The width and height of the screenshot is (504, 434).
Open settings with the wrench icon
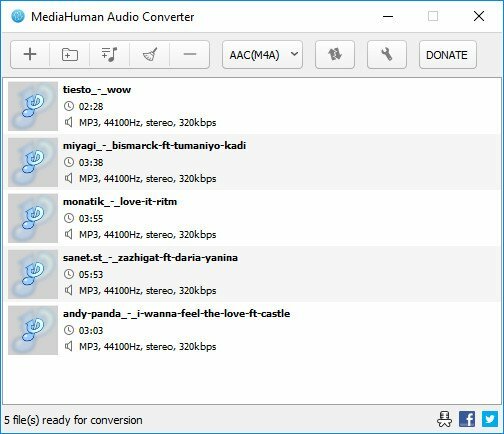tap(387, 55)
